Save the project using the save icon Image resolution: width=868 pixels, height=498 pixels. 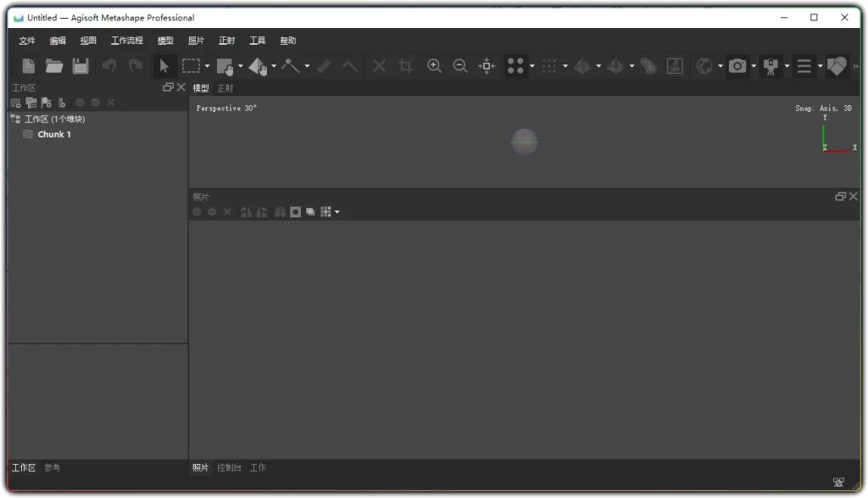pos(81,65)
